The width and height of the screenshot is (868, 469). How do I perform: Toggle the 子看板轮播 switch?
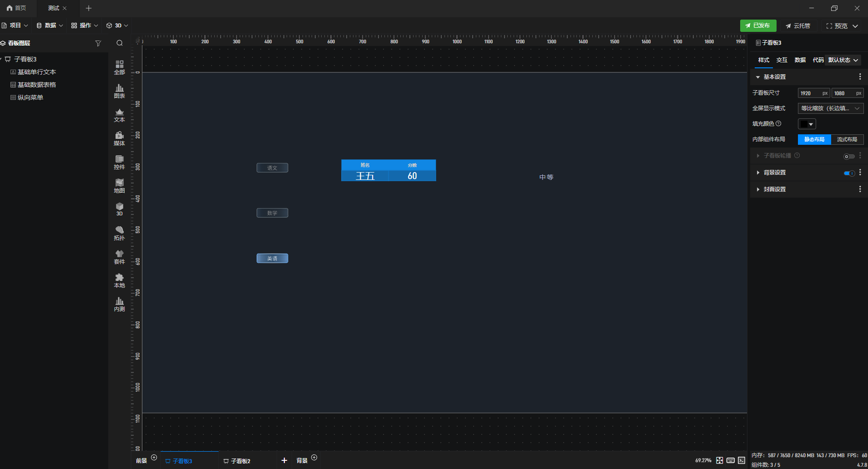pyautogui.click(x=849, y=156)
